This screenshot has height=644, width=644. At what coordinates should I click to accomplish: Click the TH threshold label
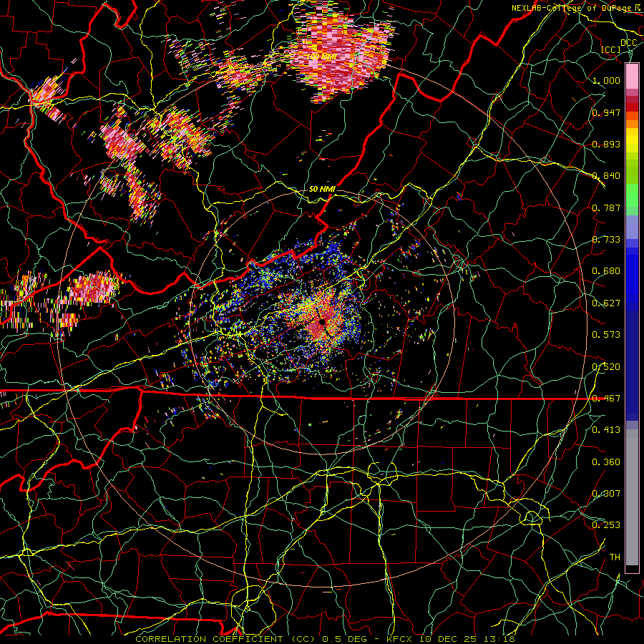coord(615,557)
